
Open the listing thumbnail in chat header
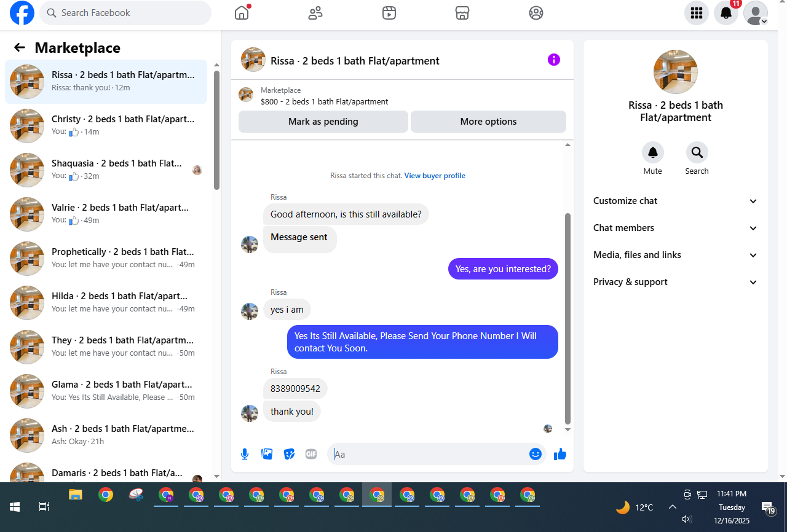[x=253, y=60]
